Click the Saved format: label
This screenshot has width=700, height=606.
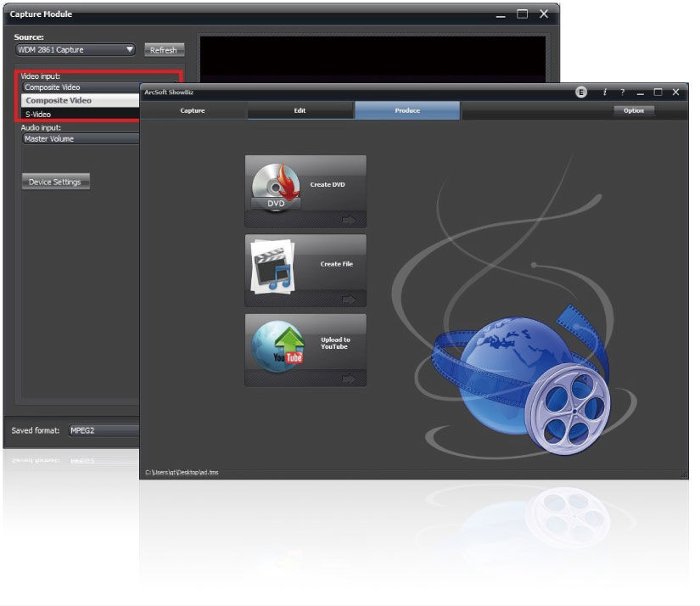[36, 430]
